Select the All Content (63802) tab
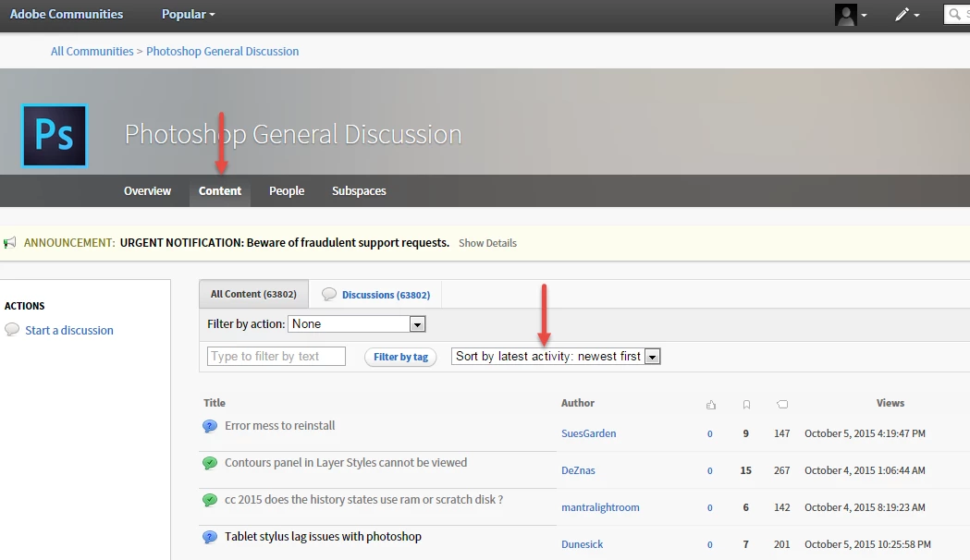Image resolution: width=970 pixels, height=560 pixels. 253,294
